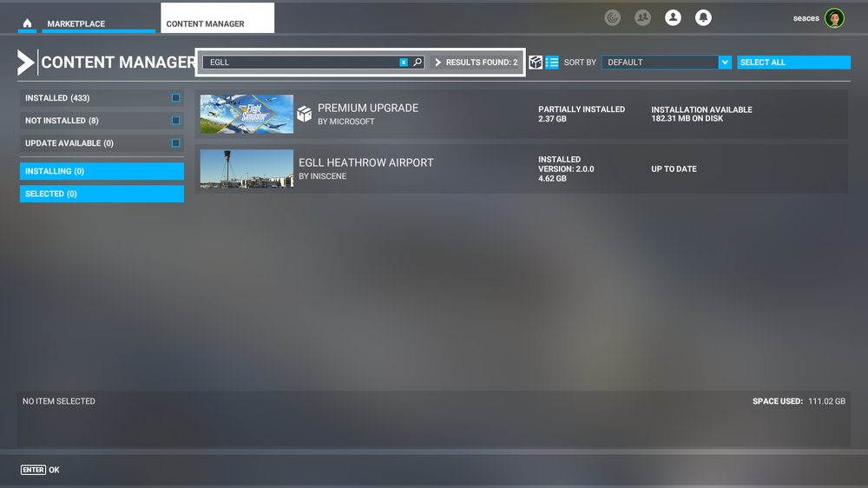
Task: Click Installation Available text
Action: [701, 109]
